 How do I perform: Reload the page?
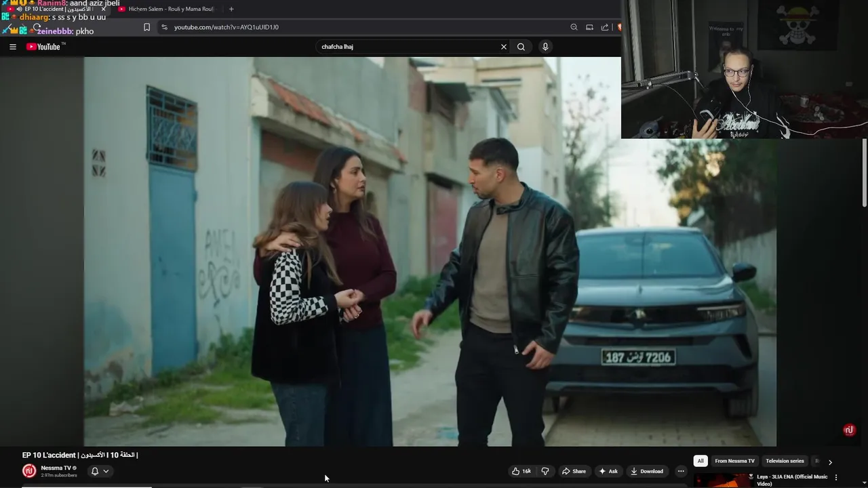tap(37, 27)
